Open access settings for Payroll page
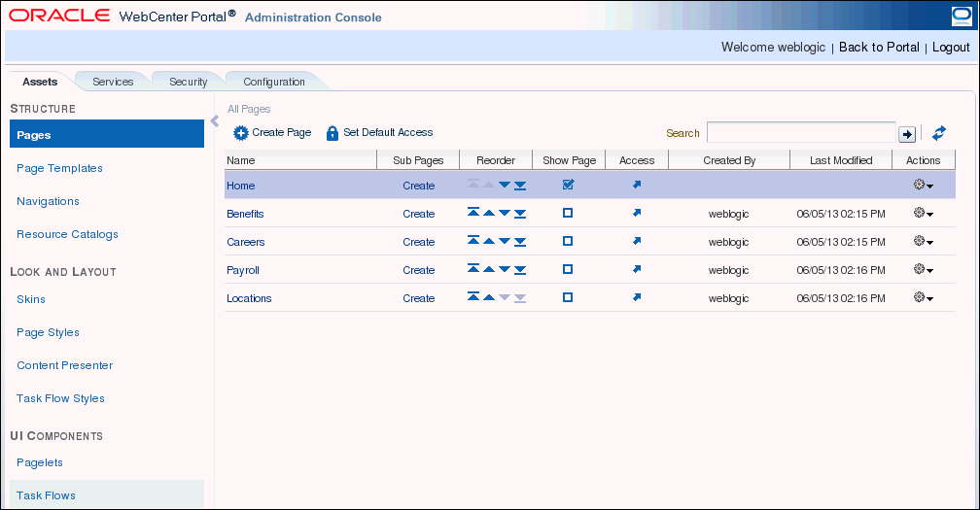 click(x=636, y=269)
